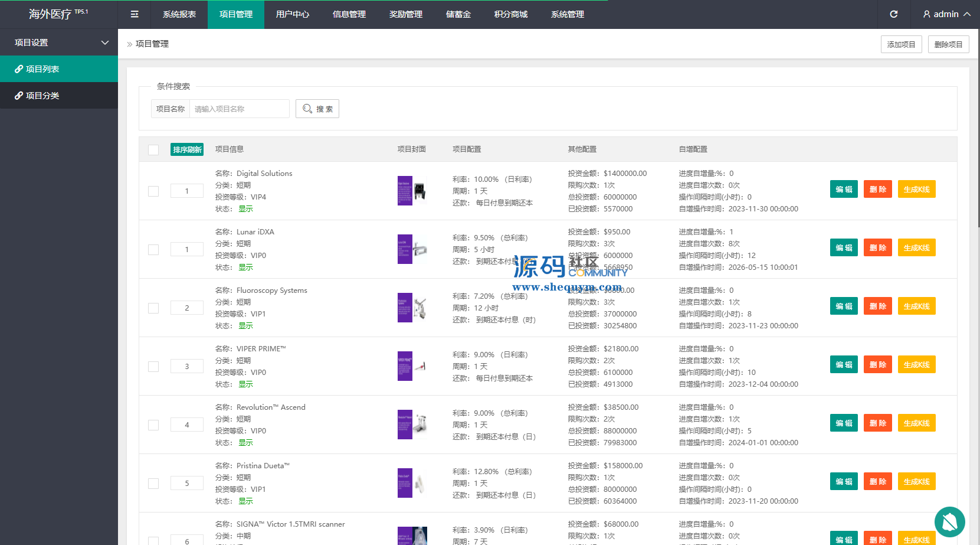
Task: Open the Digital Solutions cover thumbnail
Action: point(412,191)
